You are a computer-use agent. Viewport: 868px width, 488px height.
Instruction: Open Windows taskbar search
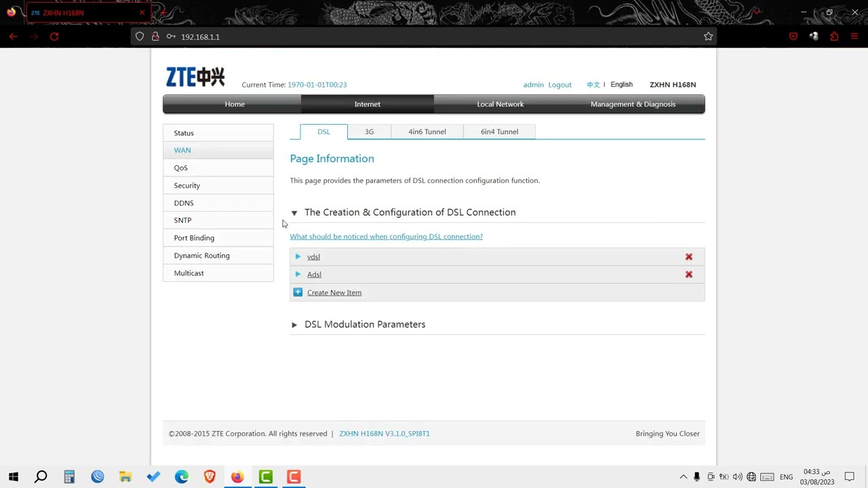coord(41,477)
